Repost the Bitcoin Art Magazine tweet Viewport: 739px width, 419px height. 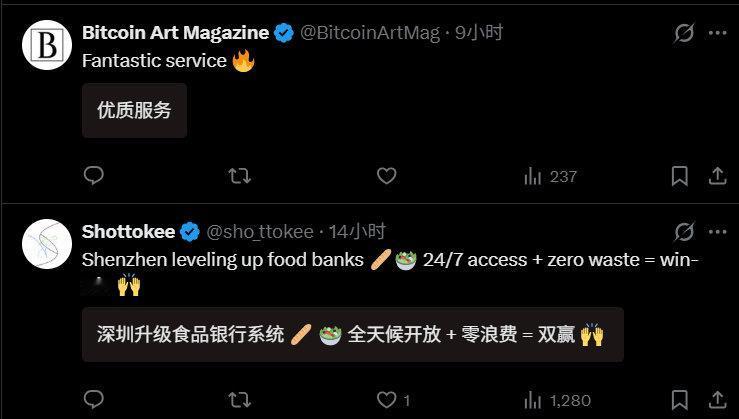click(239, 176)
